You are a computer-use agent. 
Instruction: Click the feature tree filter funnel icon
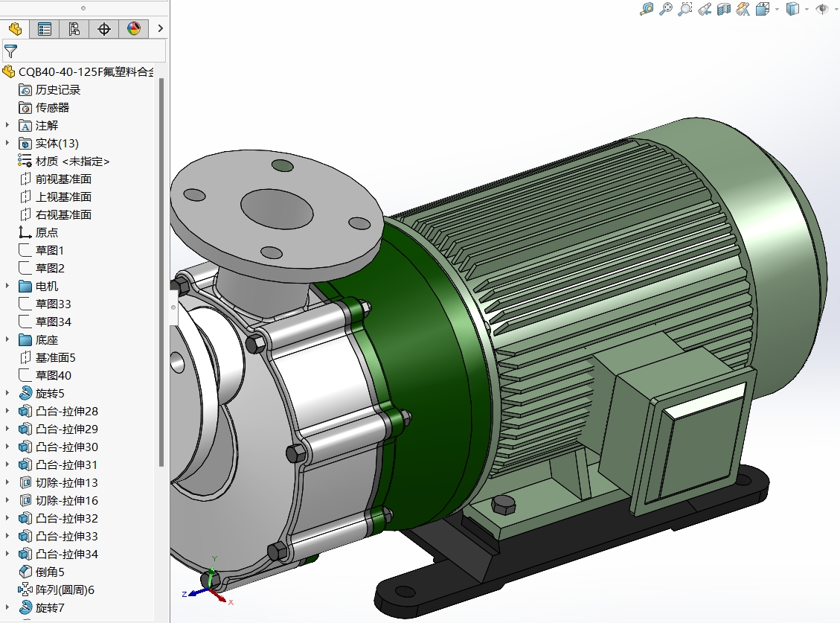click(10, 51)
